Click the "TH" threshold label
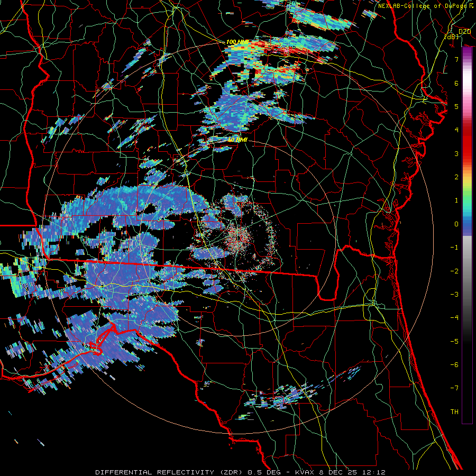Viewport: 476px width, 476px height. pyautogui.click(x=454, y=412)
